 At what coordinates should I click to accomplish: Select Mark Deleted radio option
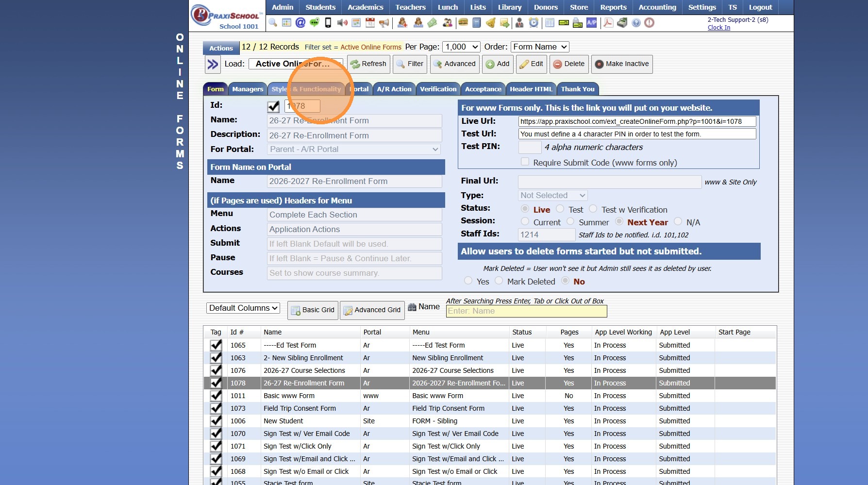(x=499, y=281)
